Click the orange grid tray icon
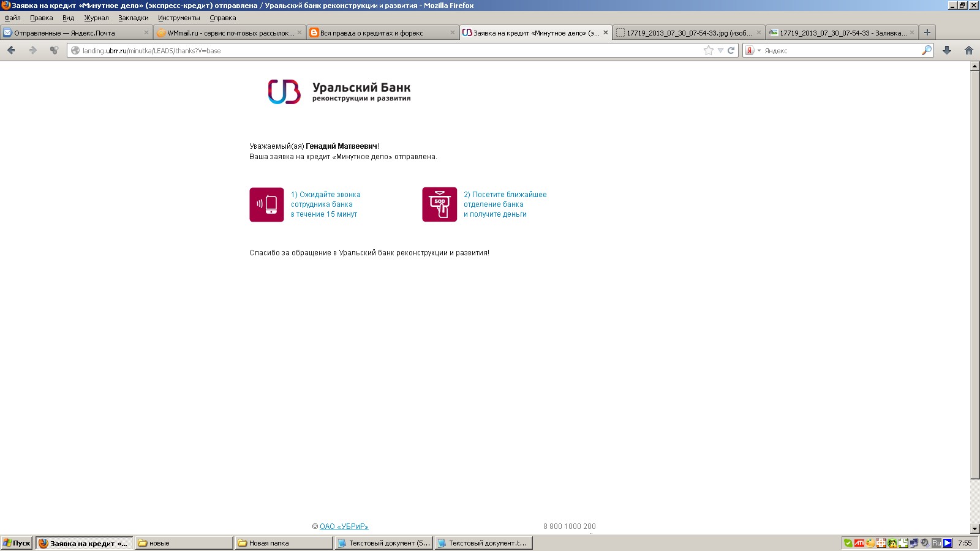The width and height of the screenshot is (980, 551). click(x=881, y=543)
